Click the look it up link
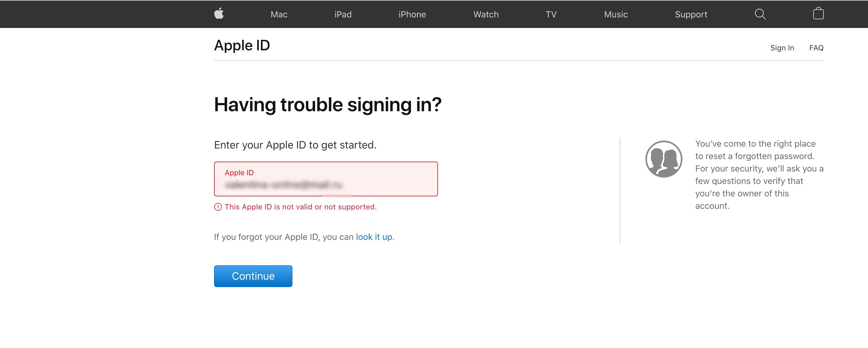868x348 pixels. pyautogui.click(x=374, y=236)
